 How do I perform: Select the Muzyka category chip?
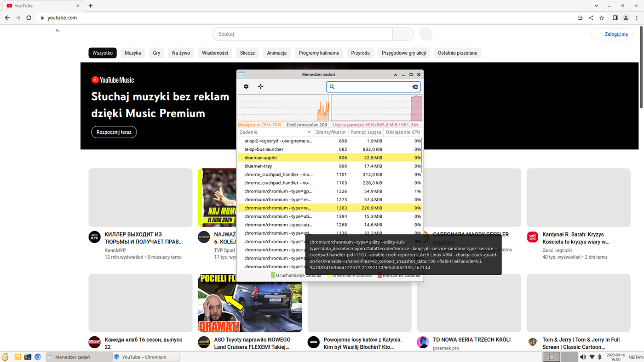point(132,53)
